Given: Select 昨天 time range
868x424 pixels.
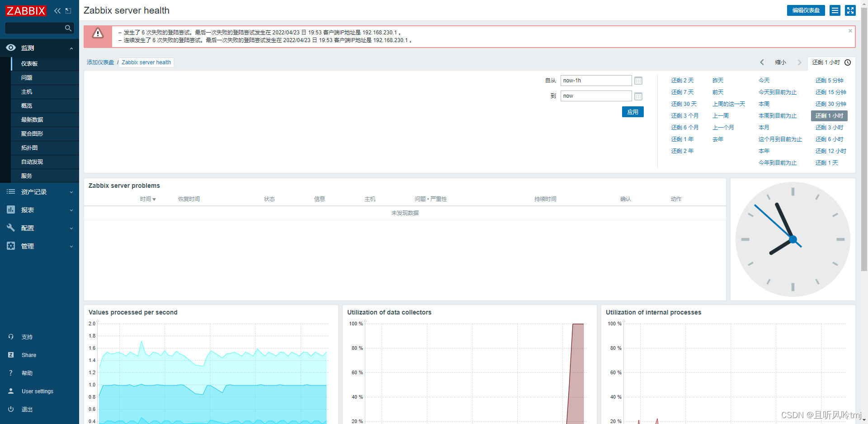Looking at the screenshot, I should pos(718,81).
